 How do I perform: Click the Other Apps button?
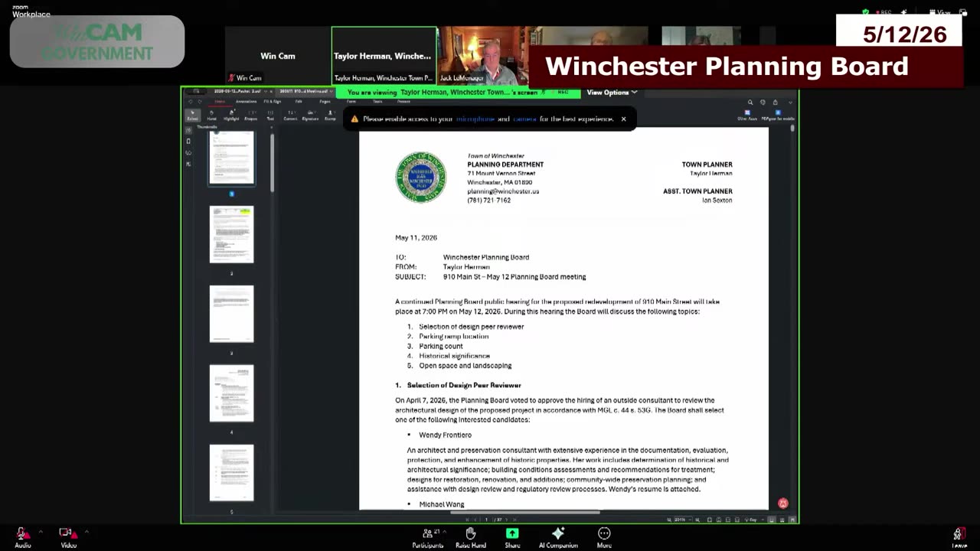[x=747, y=115]
